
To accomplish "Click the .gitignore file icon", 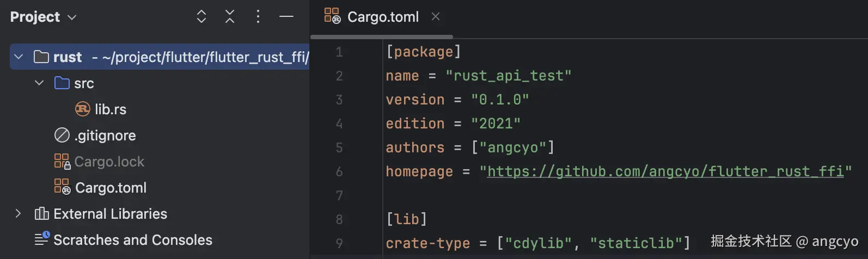I will point(62,135).
